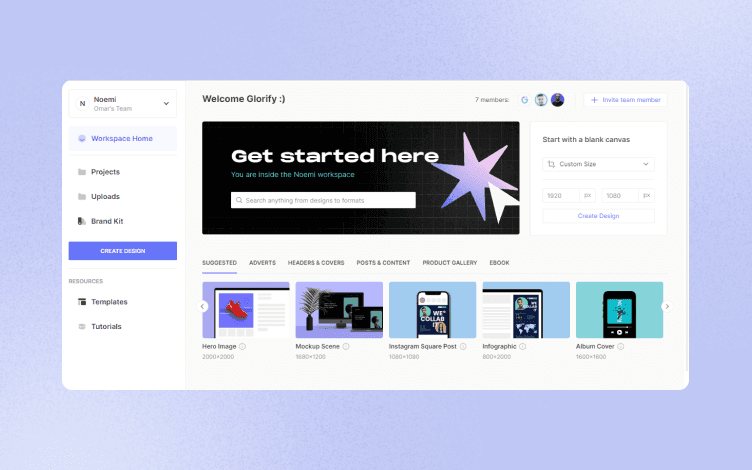
Task: Click the info icon next to Infographic
Action: click(522, 346)
